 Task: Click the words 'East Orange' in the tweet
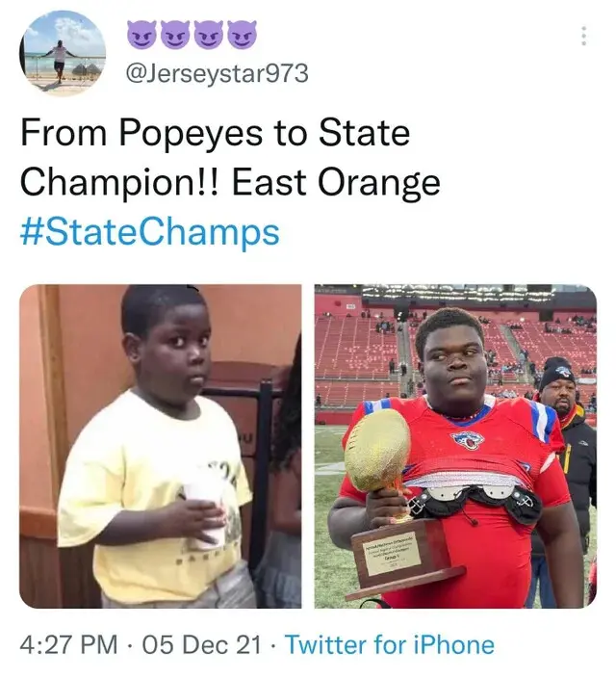(336, 182)
